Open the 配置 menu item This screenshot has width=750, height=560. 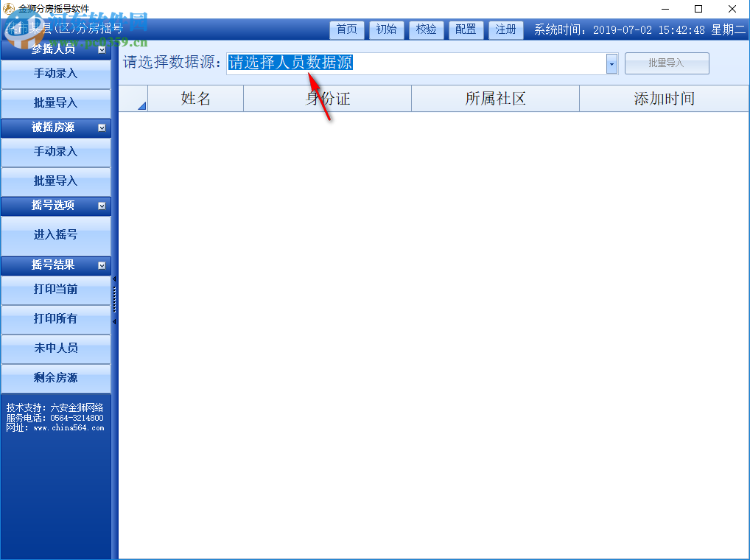[466, 30]
